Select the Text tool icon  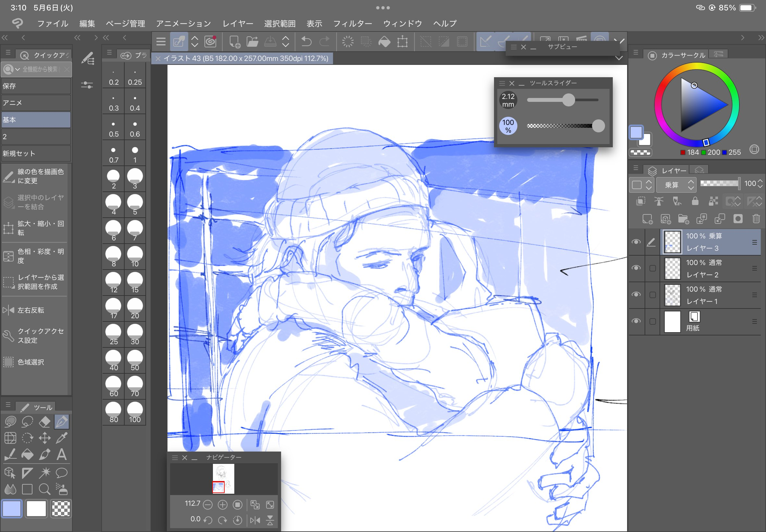coord(61,455)
